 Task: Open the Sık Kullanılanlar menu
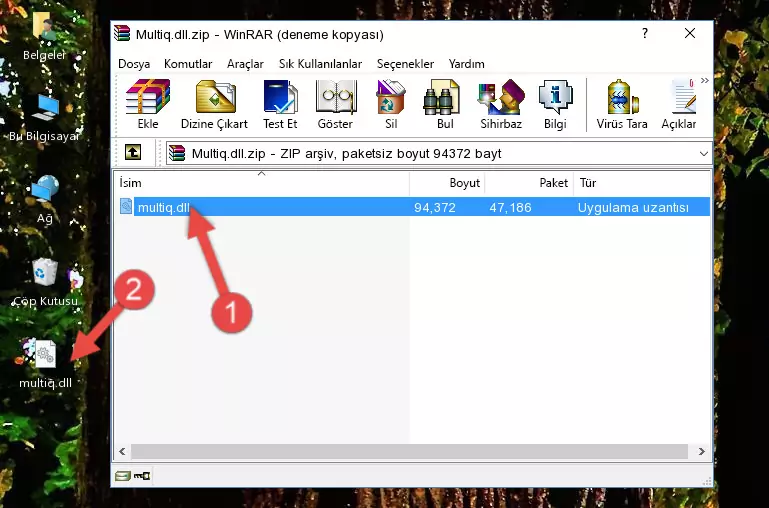point(320,64)
